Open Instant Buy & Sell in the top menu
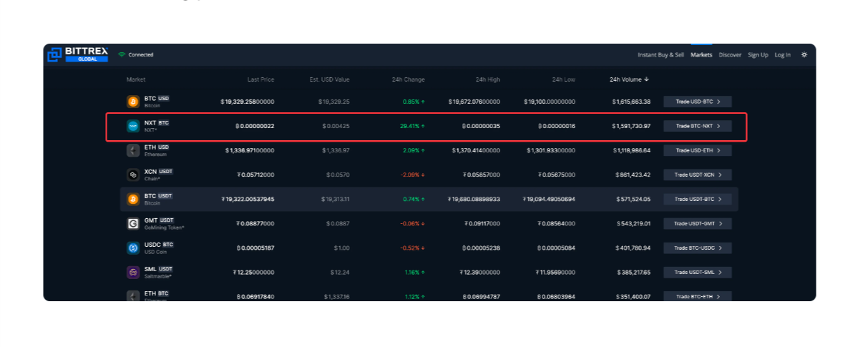Image resolution: width=868 pixels, height=347 pixels. point(660,55)
